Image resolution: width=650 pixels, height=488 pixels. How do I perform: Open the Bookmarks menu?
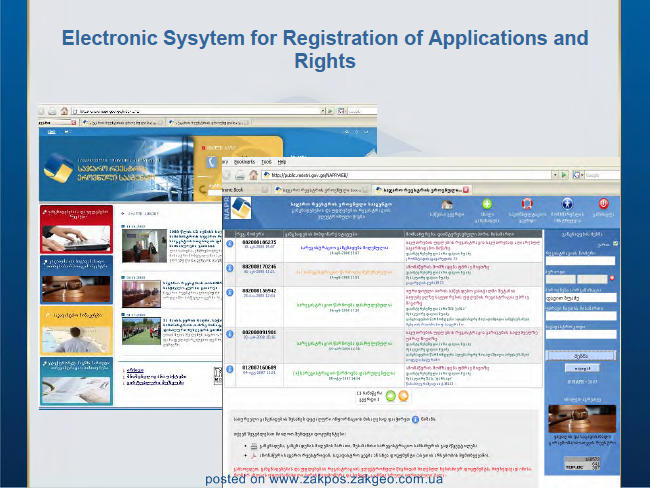pyautogui.click(x=244, y=162)
